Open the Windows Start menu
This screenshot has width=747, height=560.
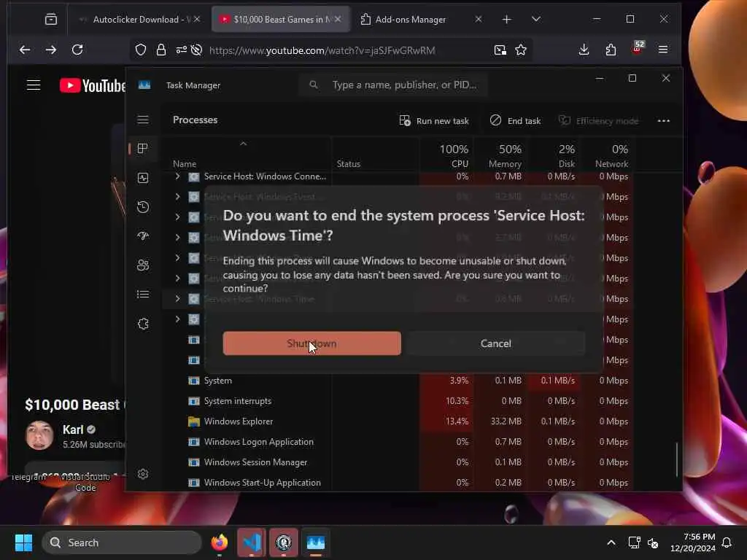tap(23, 542)
